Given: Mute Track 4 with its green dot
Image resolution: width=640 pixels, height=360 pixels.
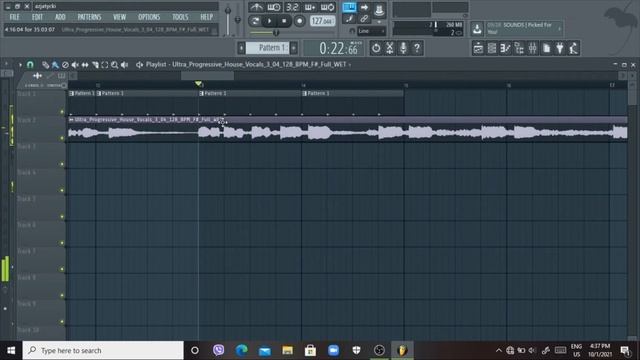Looking at the screenshot, I should pos(62,190).
